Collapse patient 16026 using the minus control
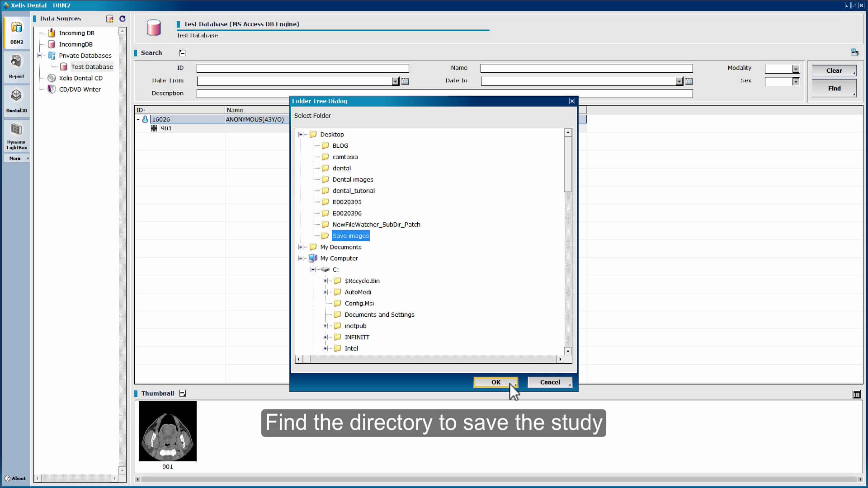This screenshot has width=868, height=488. point(138,119)
